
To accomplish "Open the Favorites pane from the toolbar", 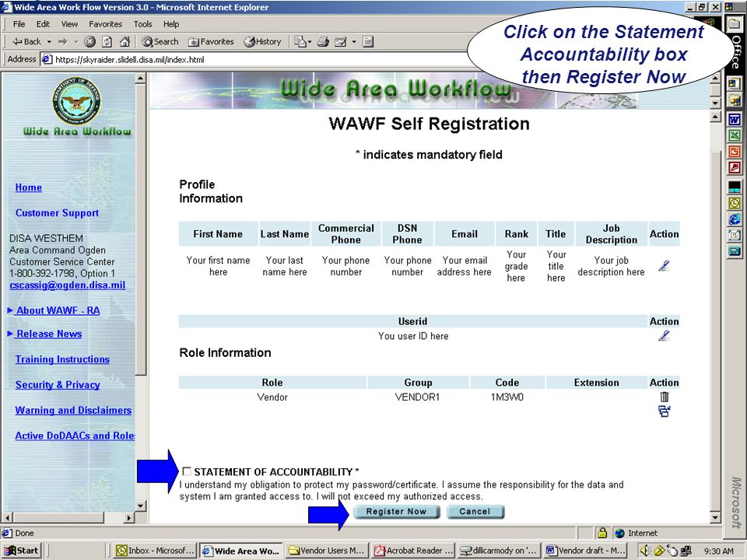I will [x=211, y=42].
